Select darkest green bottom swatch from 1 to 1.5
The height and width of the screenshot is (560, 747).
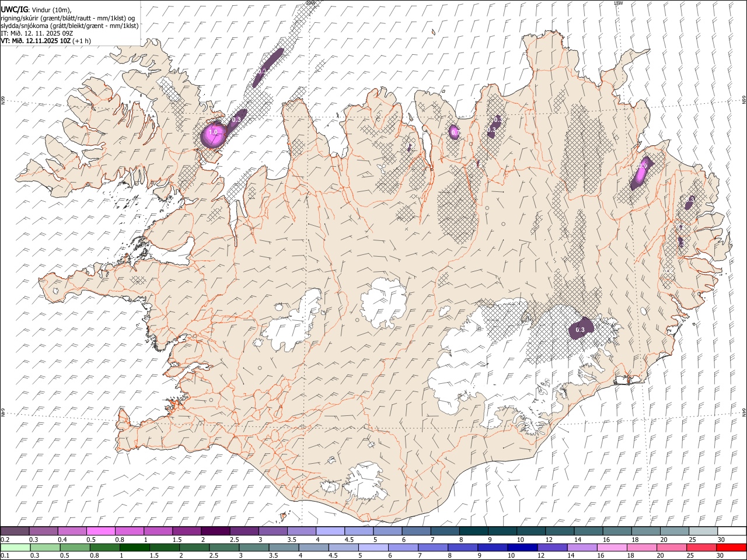(x=135, y=547)
